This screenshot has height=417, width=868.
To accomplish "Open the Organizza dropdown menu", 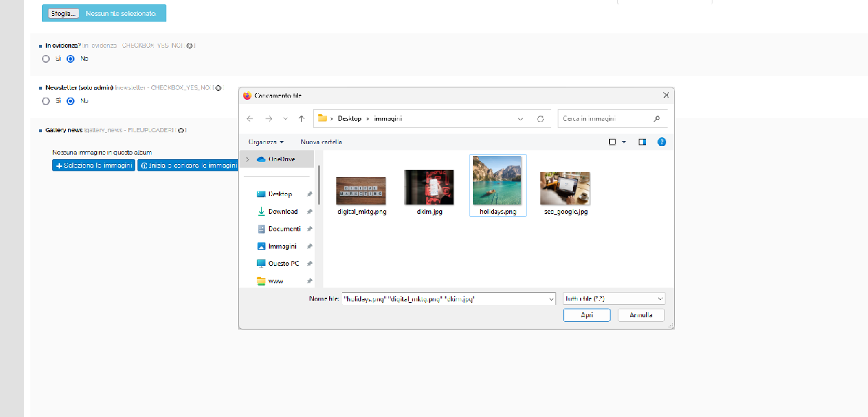I will [265, 142].
